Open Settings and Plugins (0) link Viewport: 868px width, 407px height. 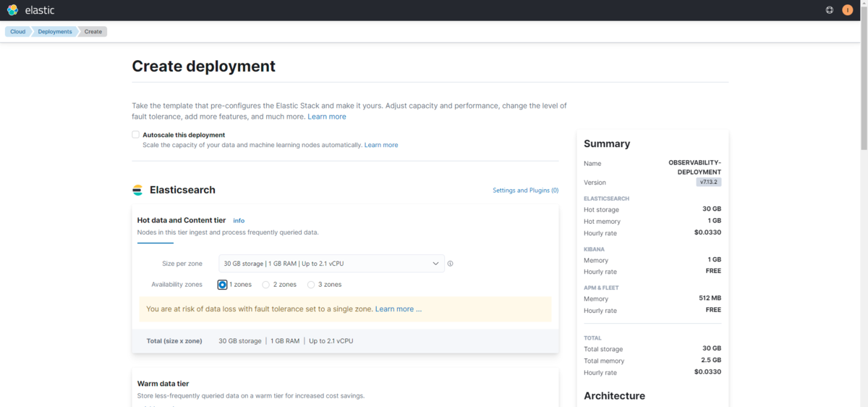click(x=526, y=190)
